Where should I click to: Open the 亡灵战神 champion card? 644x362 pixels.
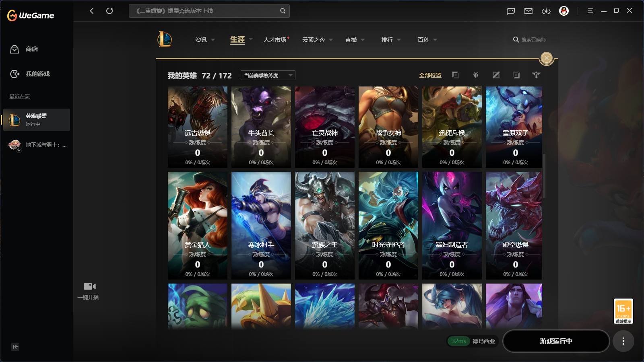(x=325, y=127)
